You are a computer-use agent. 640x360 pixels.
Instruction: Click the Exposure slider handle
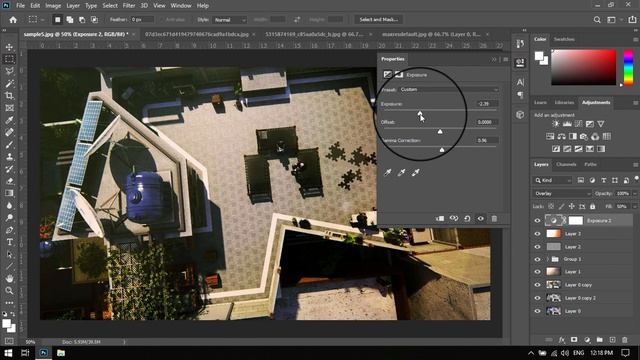[x=420, y=113]
